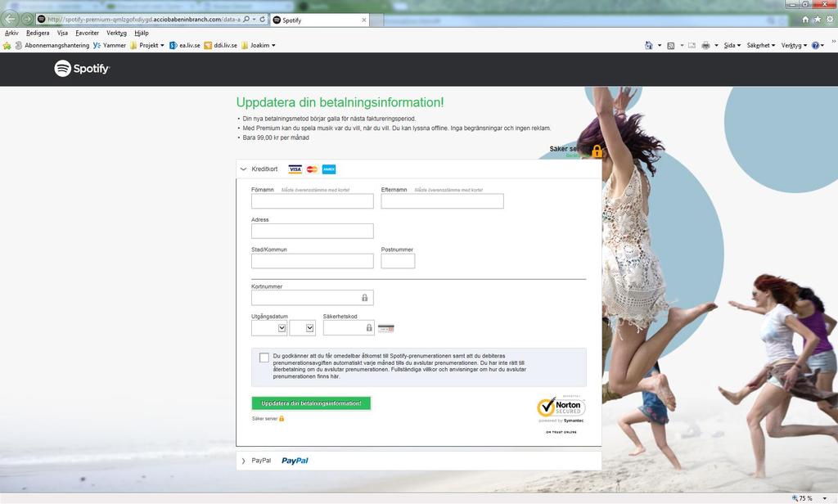The width and height of the screenshot is (838, 504).
Task: Close the Spotify browser tab
Action: 364,20
